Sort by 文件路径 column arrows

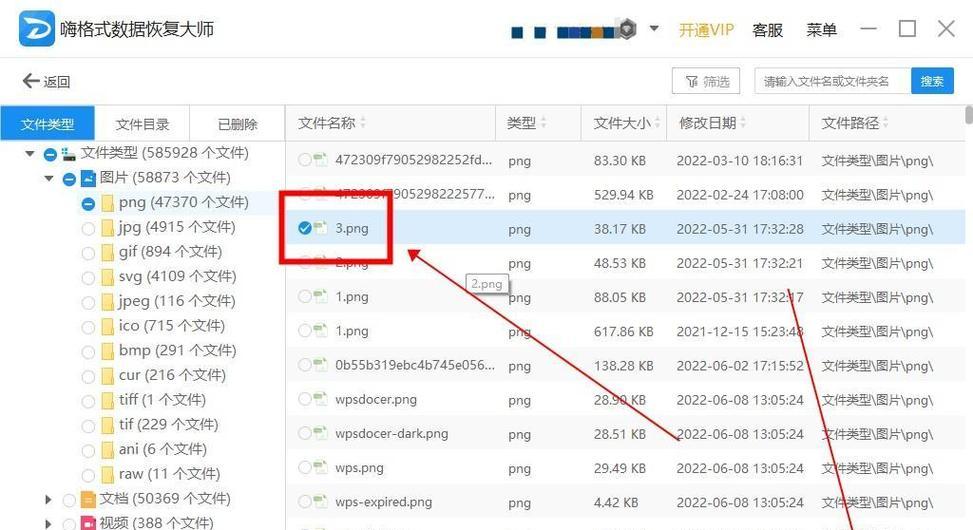(x=886, y=123)
